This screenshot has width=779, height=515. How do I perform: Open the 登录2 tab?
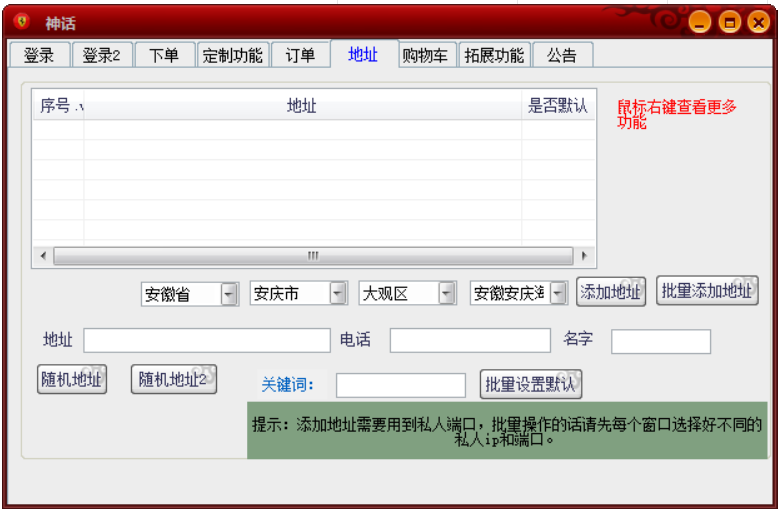(101, 56)
